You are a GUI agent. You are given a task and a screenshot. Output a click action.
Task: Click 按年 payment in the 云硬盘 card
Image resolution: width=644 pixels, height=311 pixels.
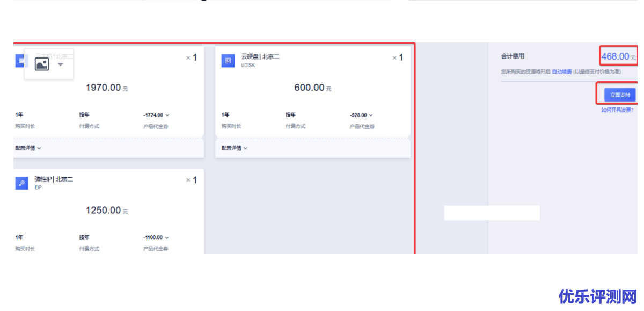coord(290,115)
